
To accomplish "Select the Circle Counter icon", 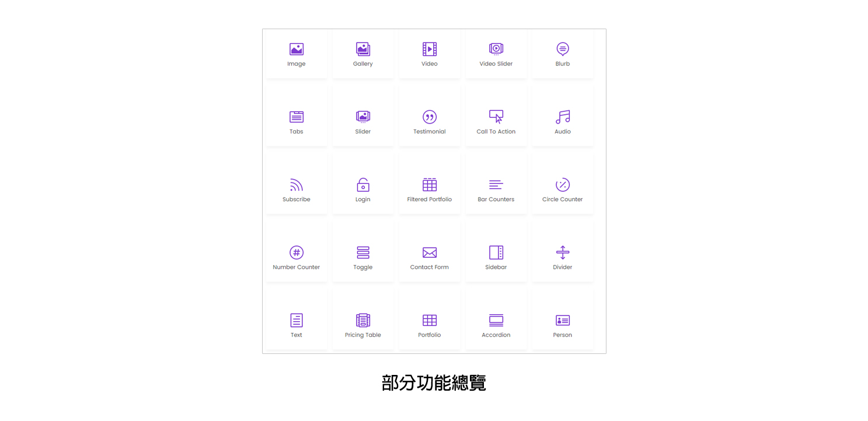I will [563, 185].
